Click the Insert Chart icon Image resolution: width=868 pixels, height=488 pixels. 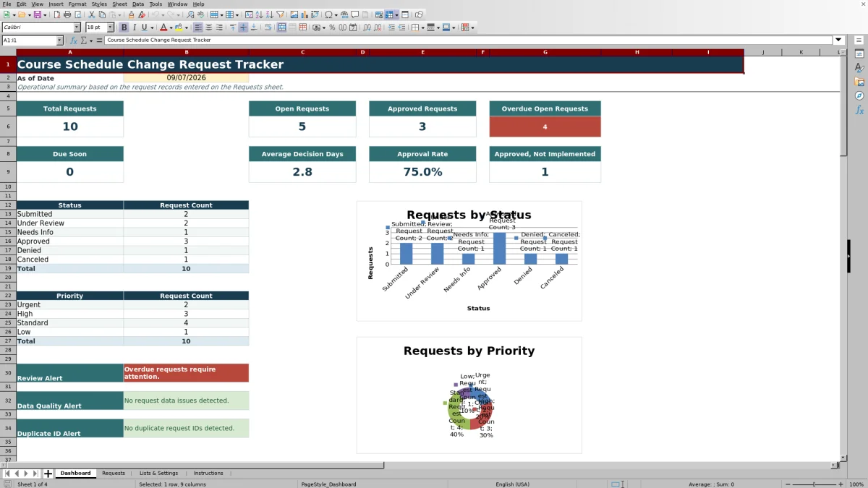click(305, 14)
